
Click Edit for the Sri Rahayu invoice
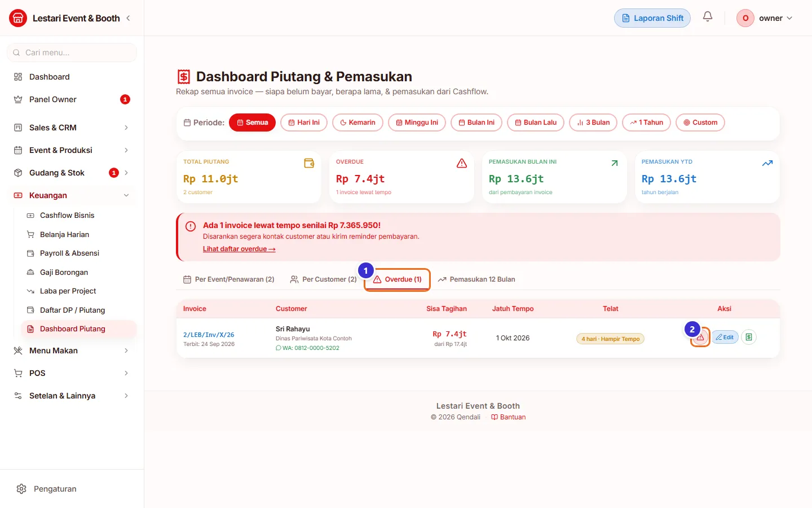725,337
